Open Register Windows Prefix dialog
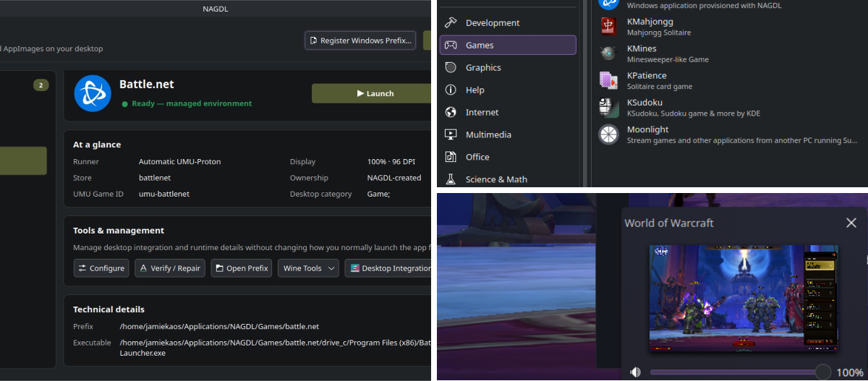The width and height of the screenshot is (868, 381). click(x=361, y=40)
